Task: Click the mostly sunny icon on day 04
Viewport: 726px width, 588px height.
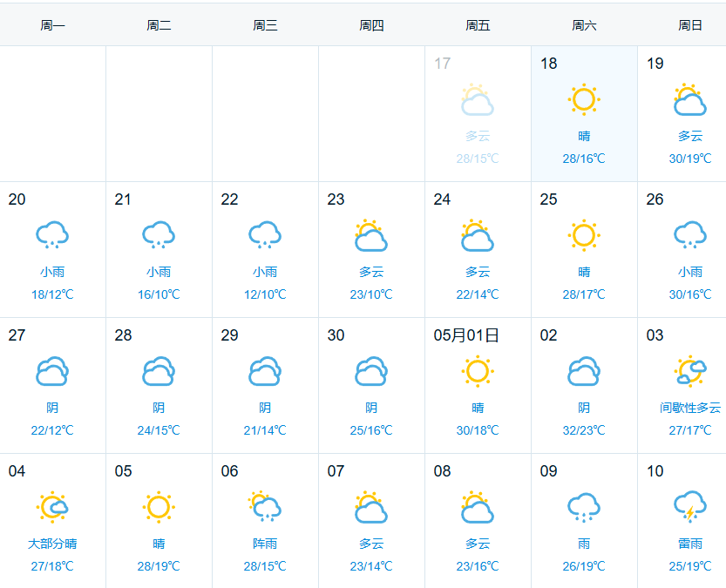Action: click(x=52, y=507)
